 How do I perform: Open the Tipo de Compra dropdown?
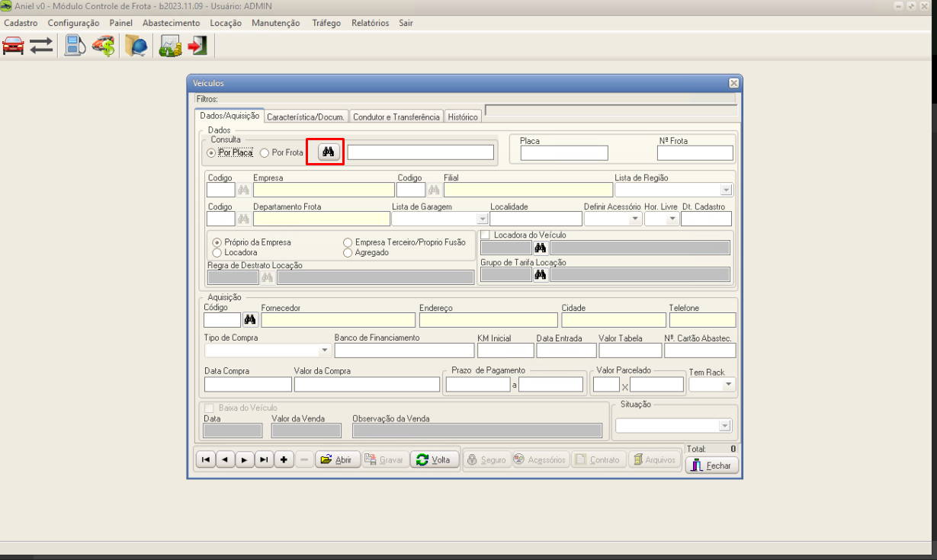[325, 350]
